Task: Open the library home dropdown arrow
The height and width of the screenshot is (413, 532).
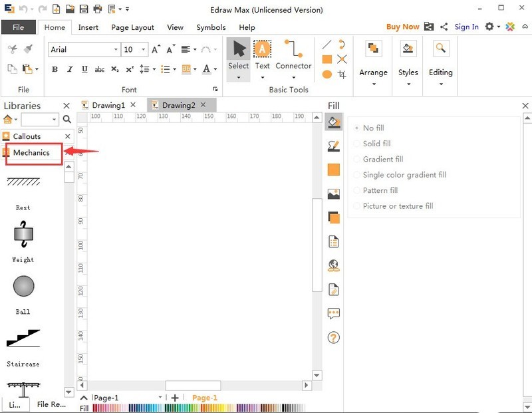Action: (x=15, y=120)
